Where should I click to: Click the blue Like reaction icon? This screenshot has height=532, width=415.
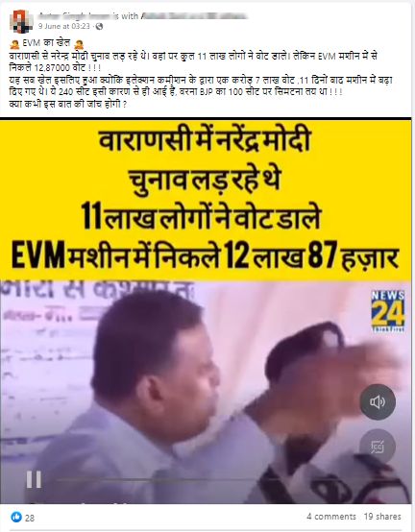pyautogui.click(x=16, y=517)
